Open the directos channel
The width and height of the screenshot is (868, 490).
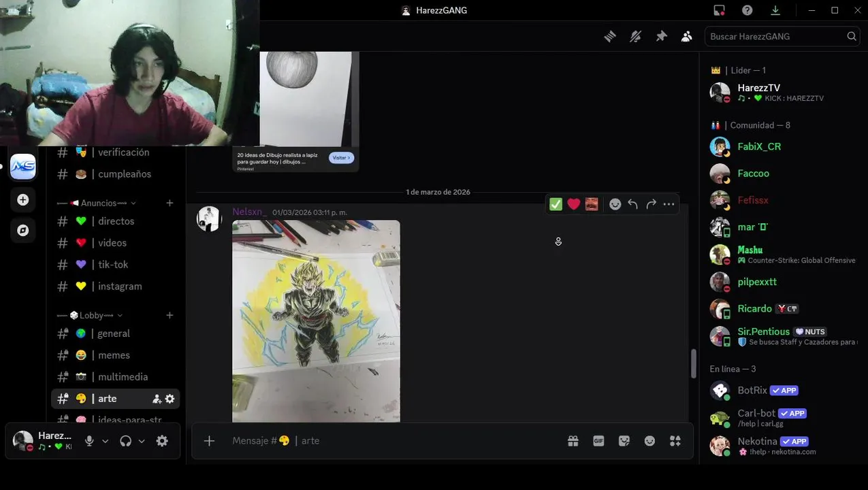pos(115,221)
